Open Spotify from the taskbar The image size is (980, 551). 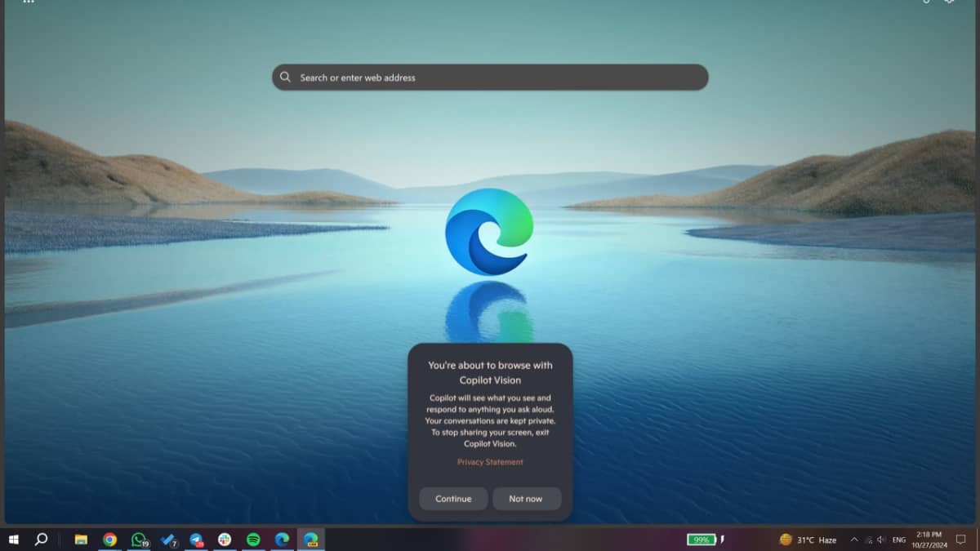253,540
